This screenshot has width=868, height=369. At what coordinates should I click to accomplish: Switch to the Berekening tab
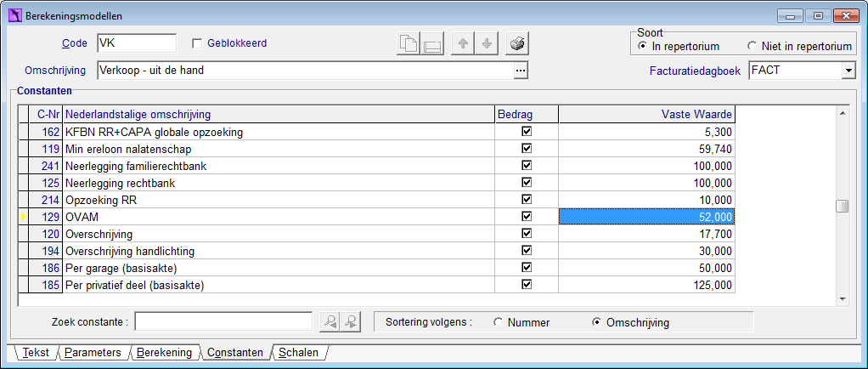164,352
